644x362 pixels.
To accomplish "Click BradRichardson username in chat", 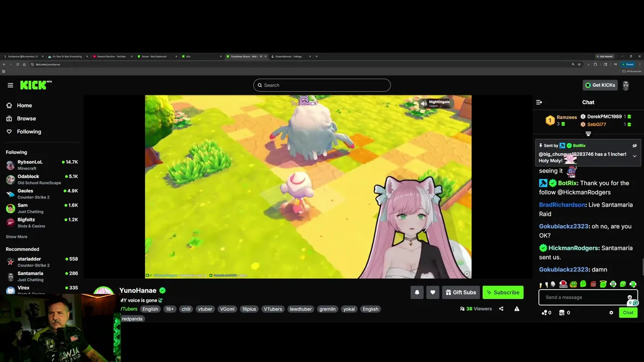I will [562, 205].
